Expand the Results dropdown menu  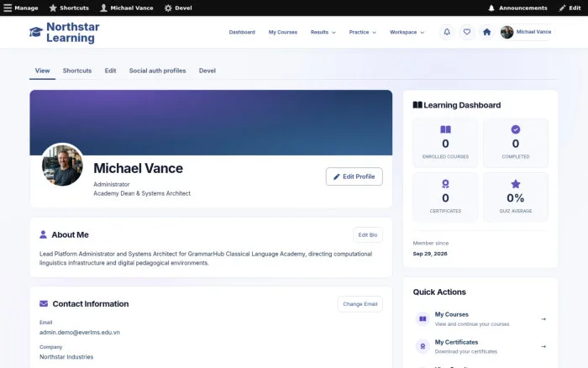(323, 32)
